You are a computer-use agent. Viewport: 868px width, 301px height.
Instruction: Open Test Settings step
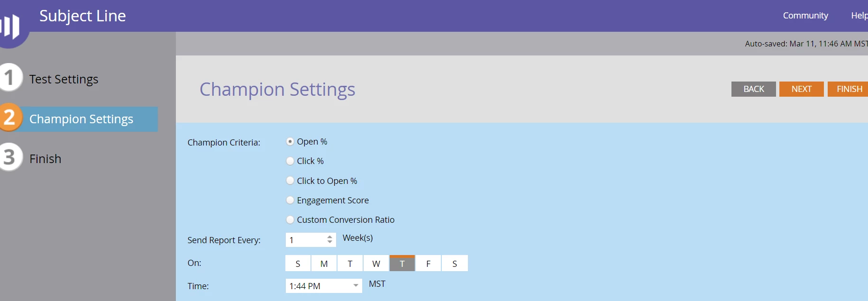pos(64,79)
